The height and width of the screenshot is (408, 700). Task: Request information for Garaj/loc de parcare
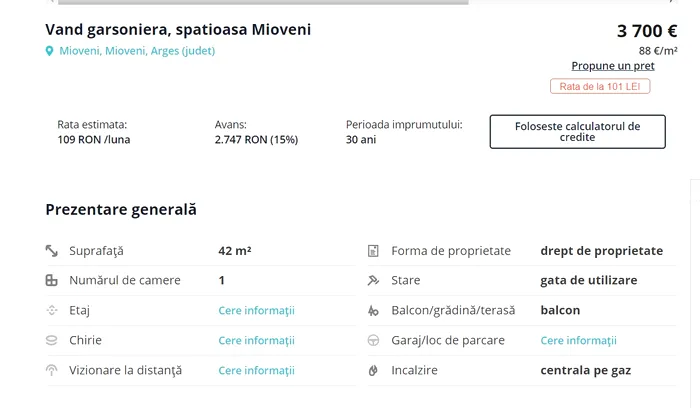pyautogui.click(x=578, y=340)
